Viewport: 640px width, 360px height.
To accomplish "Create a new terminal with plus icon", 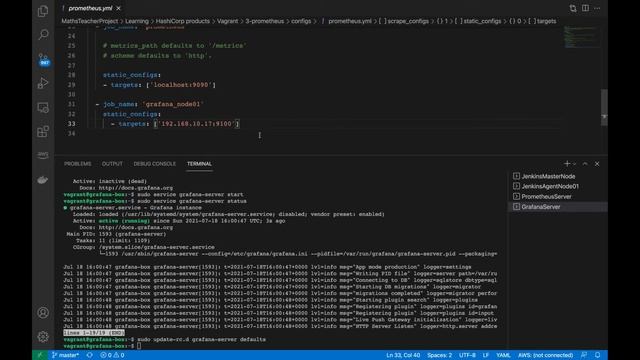I will [x=567, y=164].
